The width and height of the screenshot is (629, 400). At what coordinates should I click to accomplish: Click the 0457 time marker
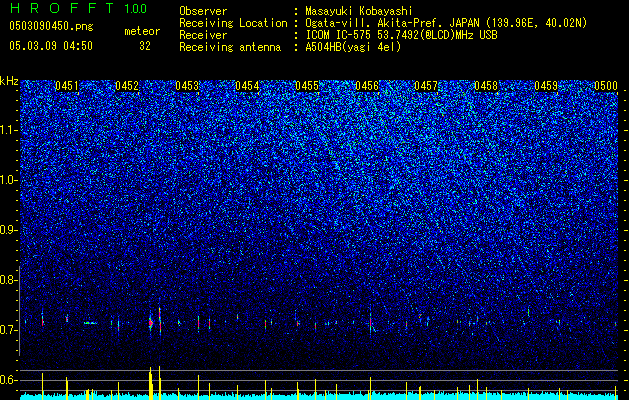point(426,86)
